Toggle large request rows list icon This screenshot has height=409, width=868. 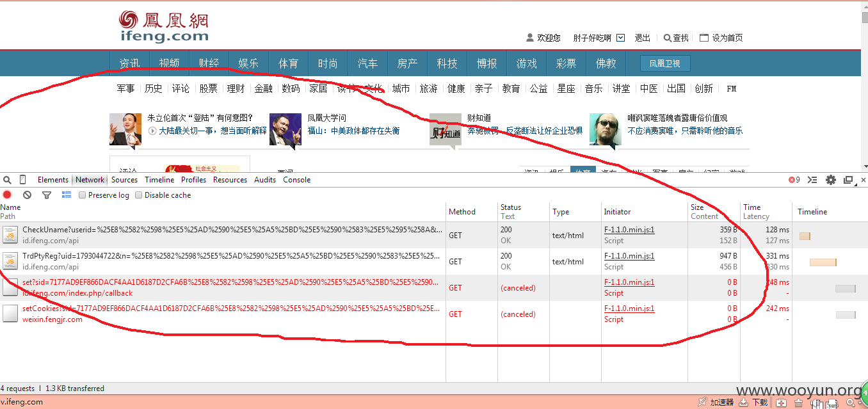click(x=67, y=195)
